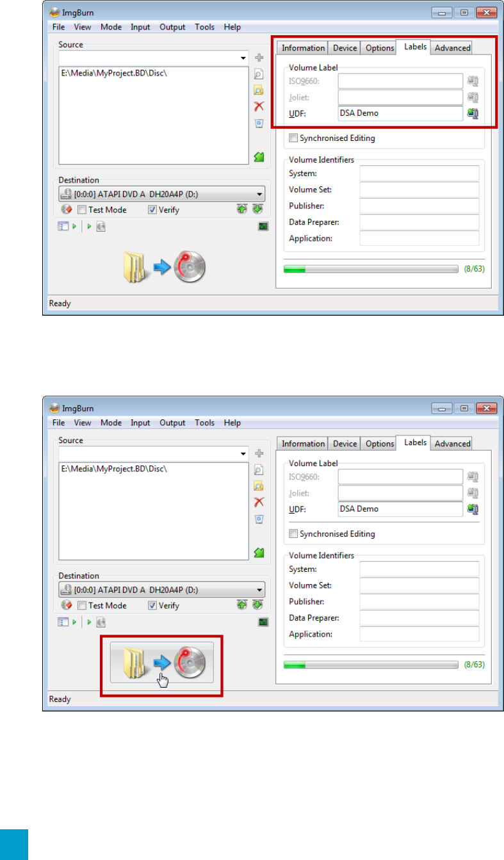Select Labels tab in bottom window
The height and width of the screenshot is (860, 504).
[x=414, y=442]
